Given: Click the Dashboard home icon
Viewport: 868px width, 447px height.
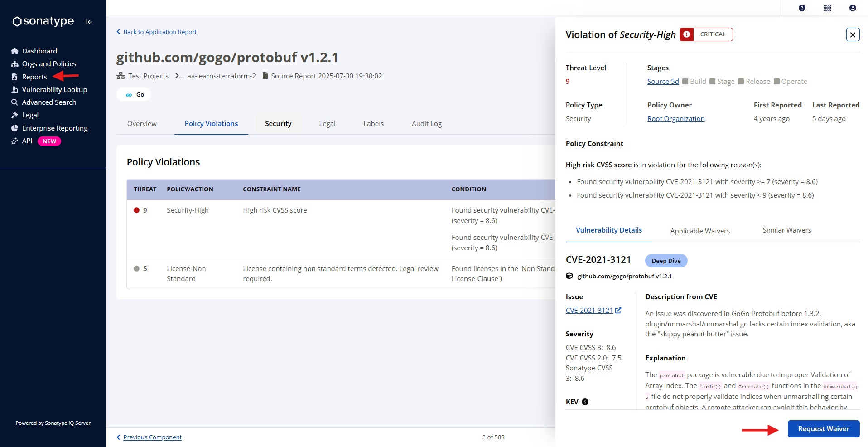Looking at the screenshot, I should [14, 51].
